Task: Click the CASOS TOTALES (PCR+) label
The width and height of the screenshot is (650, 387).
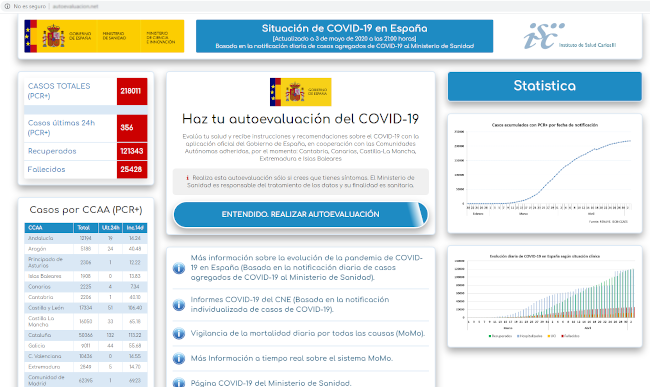Action: click(x=59, y=91)
